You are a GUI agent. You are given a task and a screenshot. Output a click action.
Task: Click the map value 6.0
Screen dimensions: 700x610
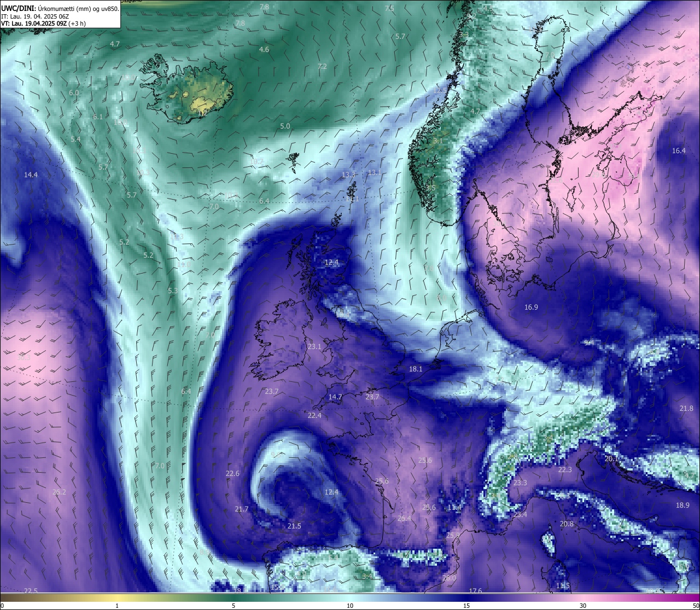[74, 93]
